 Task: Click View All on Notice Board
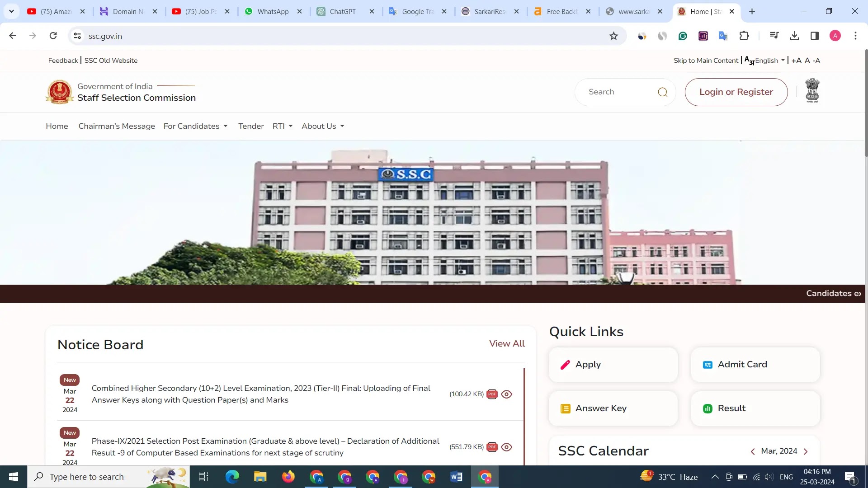[507, 343]
